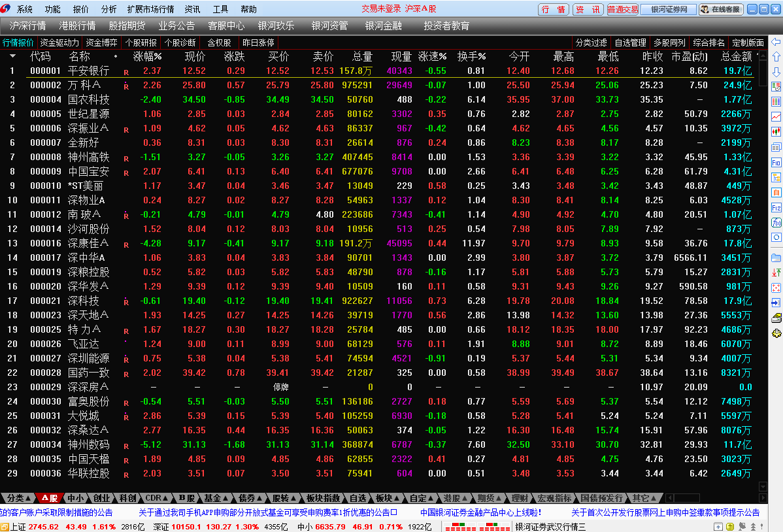Open the 银河证券网 button

pos(669,10)
